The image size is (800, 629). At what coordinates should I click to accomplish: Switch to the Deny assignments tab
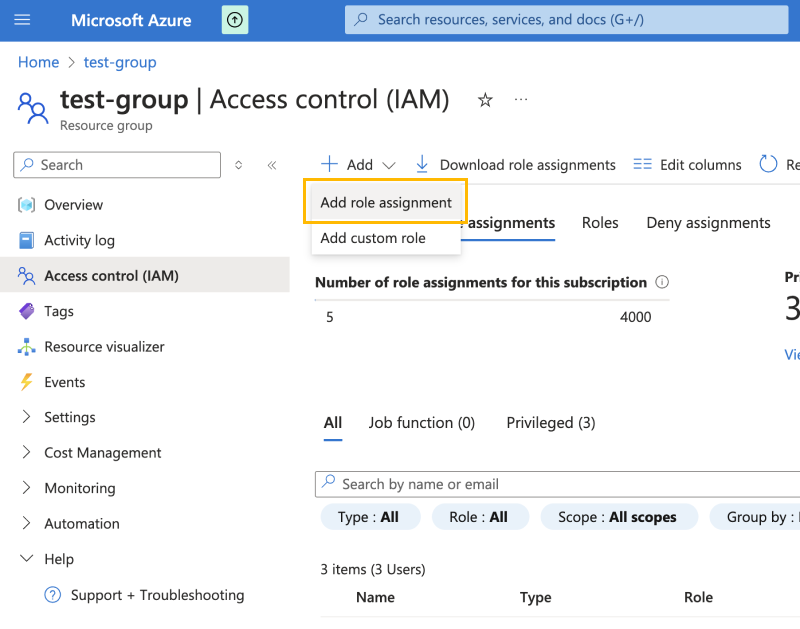[x=708, y=223]
